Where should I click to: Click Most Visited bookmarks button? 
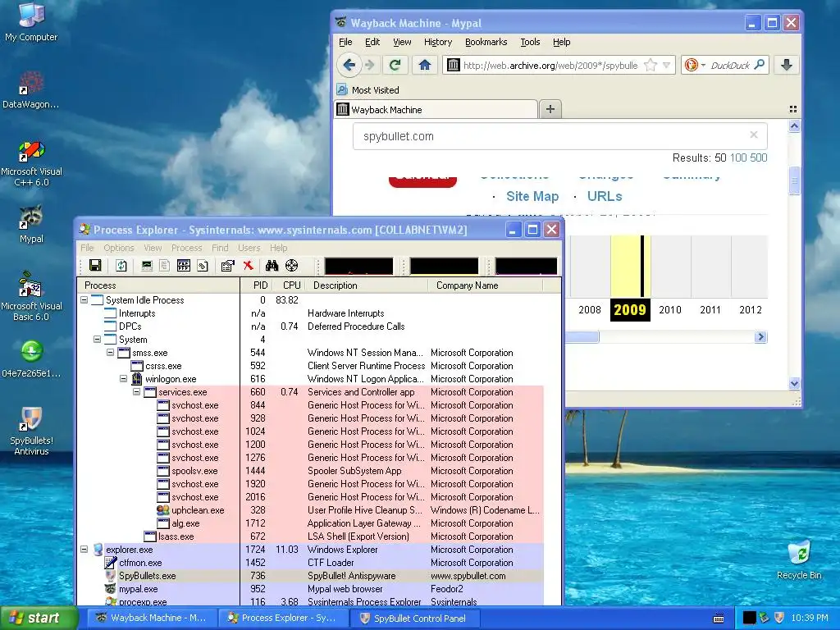368,90
